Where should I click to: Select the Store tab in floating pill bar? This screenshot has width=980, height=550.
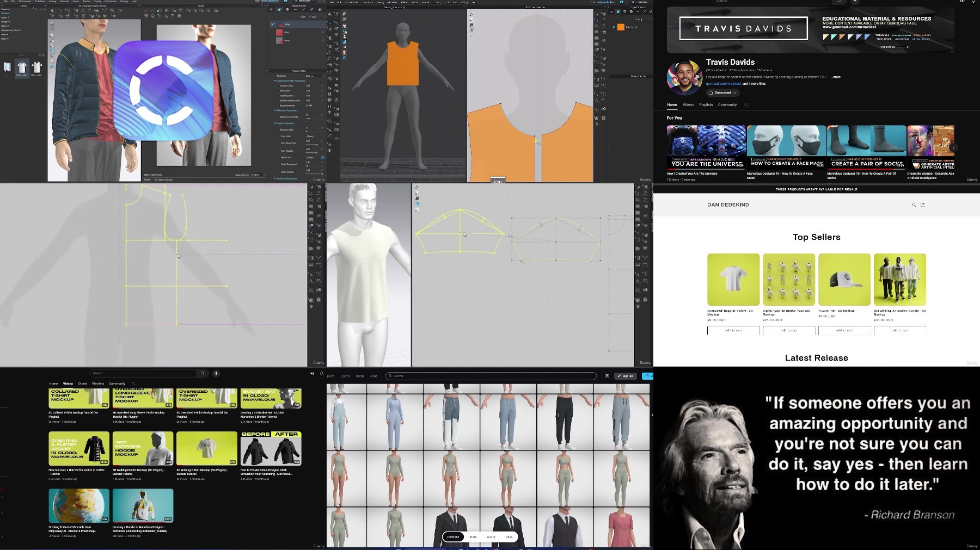coord(473,537)
